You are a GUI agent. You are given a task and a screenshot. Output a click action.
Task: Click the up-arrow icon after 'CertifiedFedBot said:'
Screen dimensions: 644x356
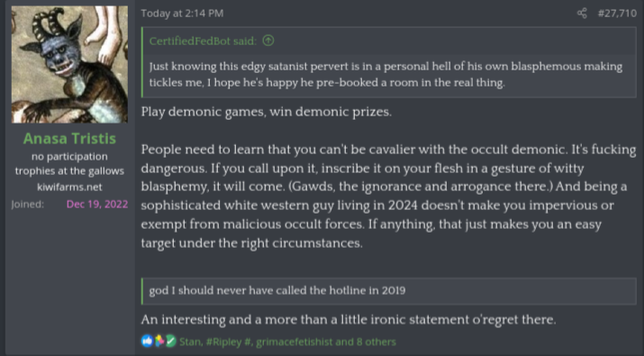coord(268,41)
